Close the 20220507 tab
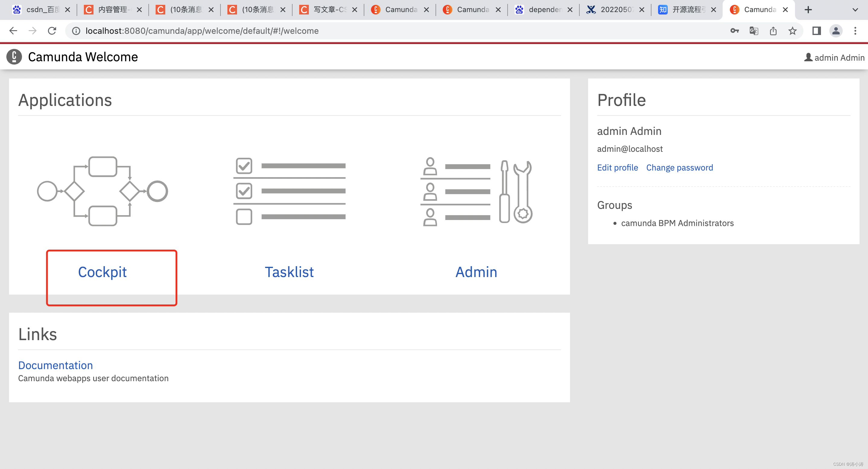Viewport: 868px width, 469px height. [x=641, y=10]
